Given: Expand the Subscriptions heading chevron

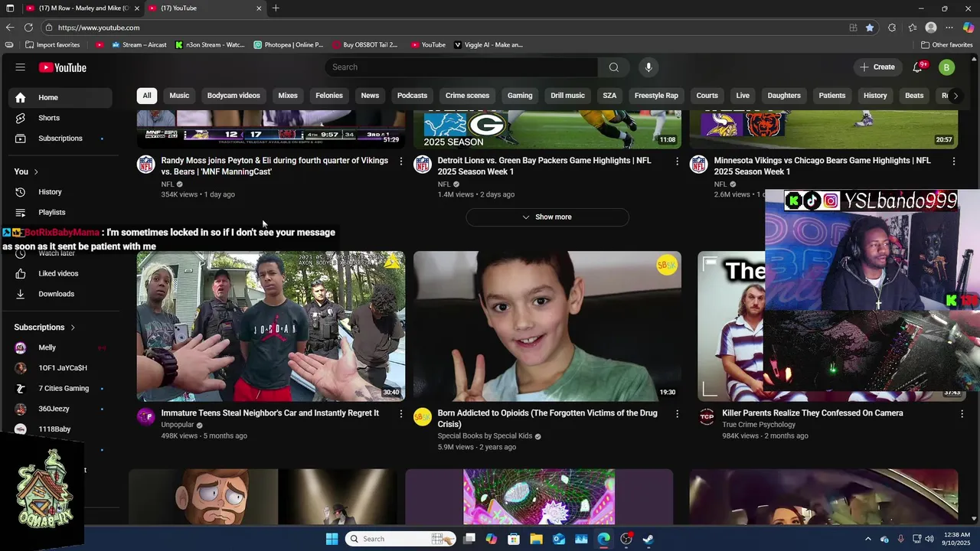Looking at the screenshot, I should (73, 328).
